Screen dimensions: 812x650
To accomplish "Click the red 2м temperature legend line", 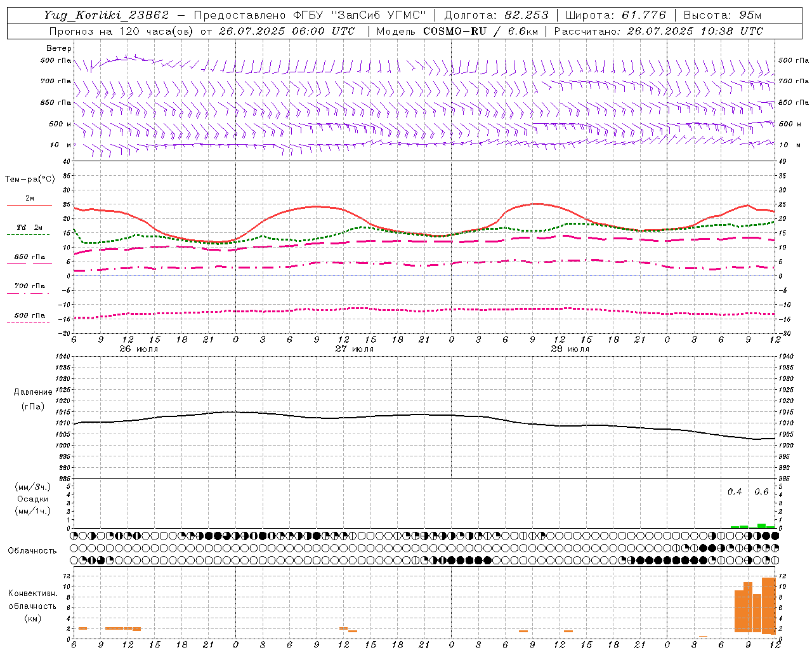I will coord(29,206).
